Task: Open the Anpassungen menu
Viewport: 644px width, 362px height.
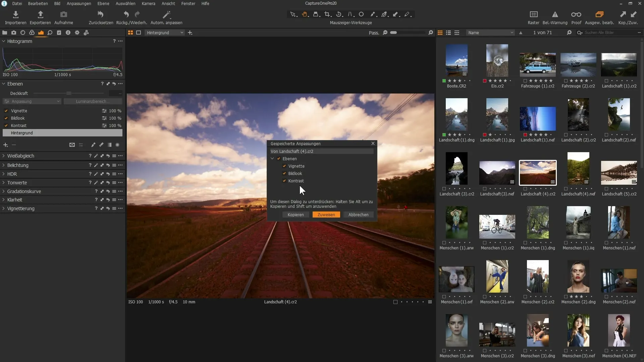Action: 79,3
